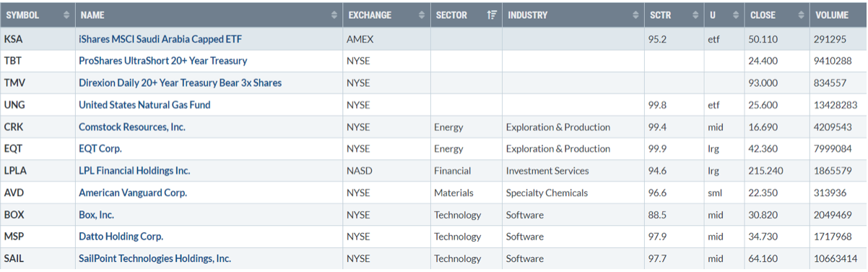Open SailPoint Technologies Holdings, Inc. link
Viewport: 868px width, 272px height.
155,258
